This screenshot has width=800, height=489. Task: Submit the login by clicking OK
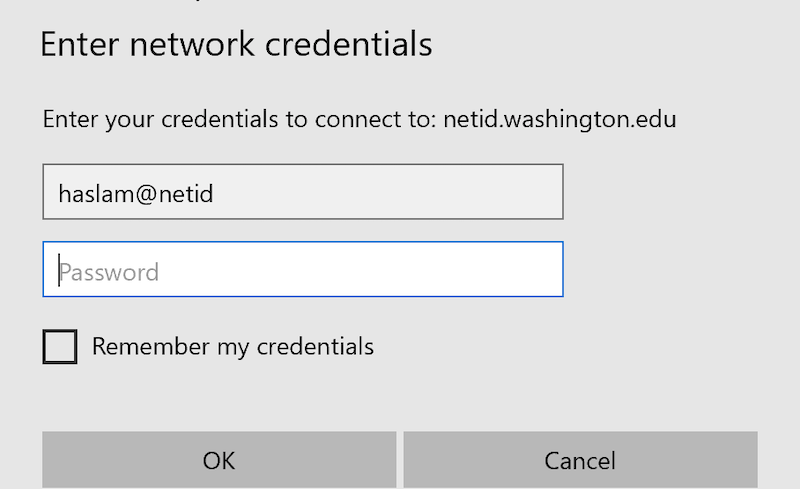(x=219, y=460)
